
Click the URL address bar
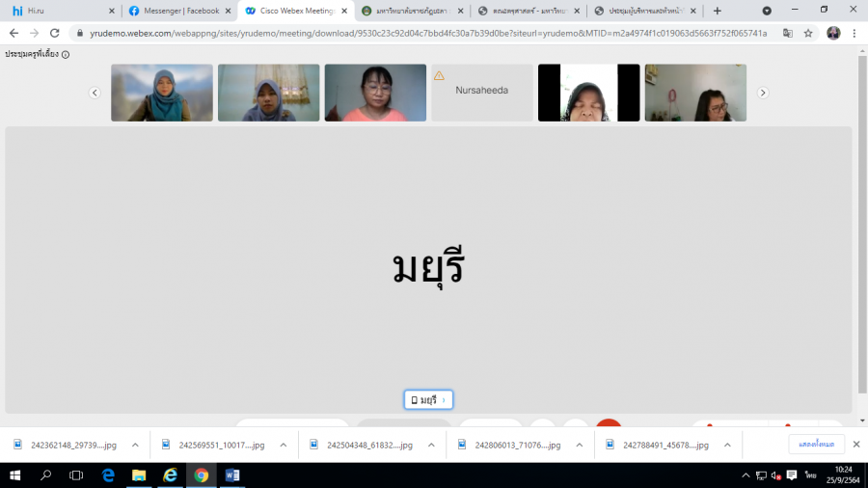424,32
